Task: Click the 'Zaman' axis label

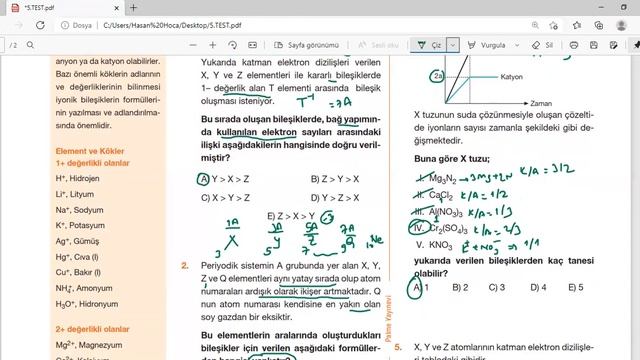Action: click(x=541, y=104)
